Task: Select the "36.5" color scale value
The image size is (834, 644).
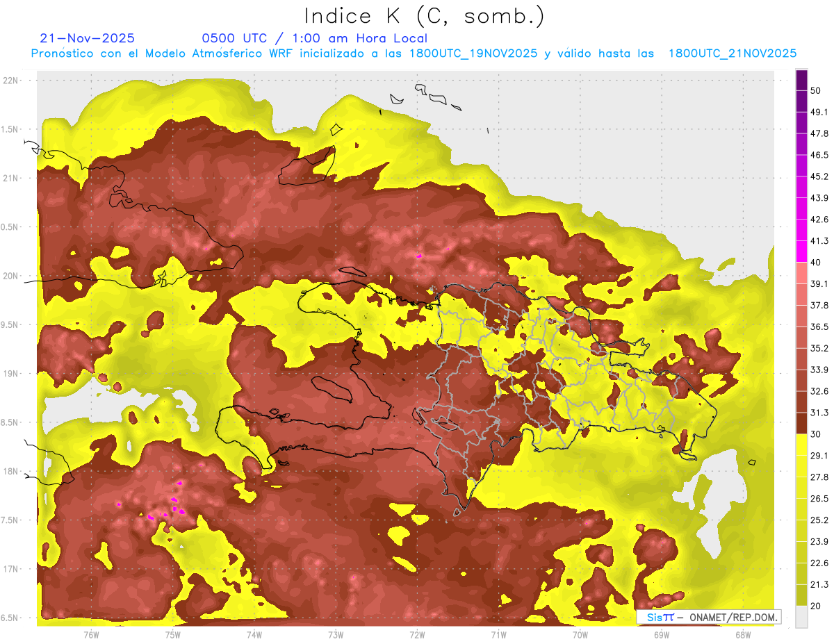Action: [819, 327]
